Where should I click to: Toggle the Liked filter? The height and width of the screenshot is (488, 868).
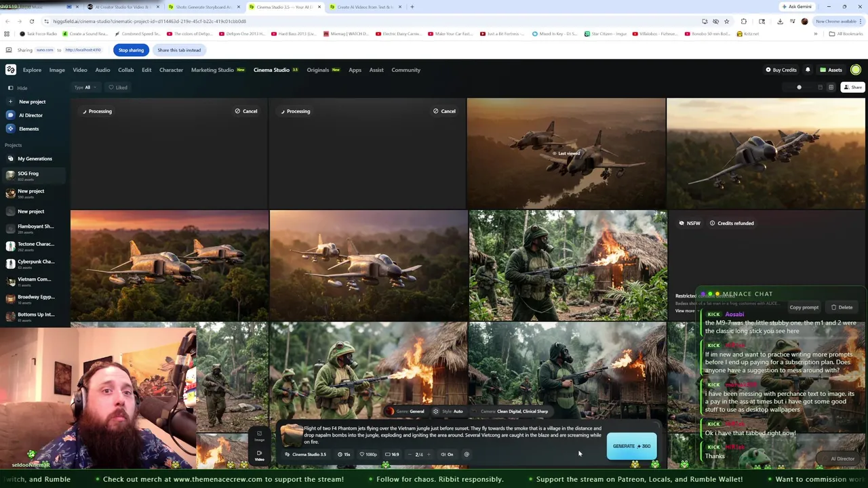coord(118,87)
